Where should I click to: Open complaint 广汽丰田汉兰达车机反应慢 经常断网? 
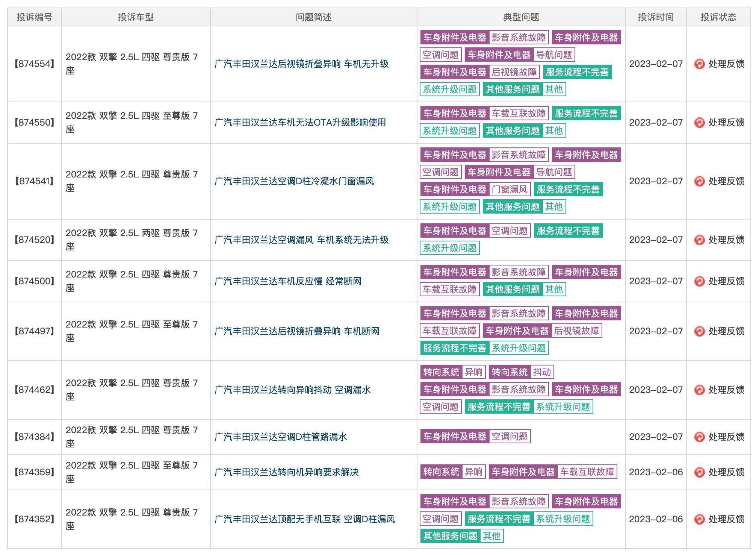click(x=288, y=281)
